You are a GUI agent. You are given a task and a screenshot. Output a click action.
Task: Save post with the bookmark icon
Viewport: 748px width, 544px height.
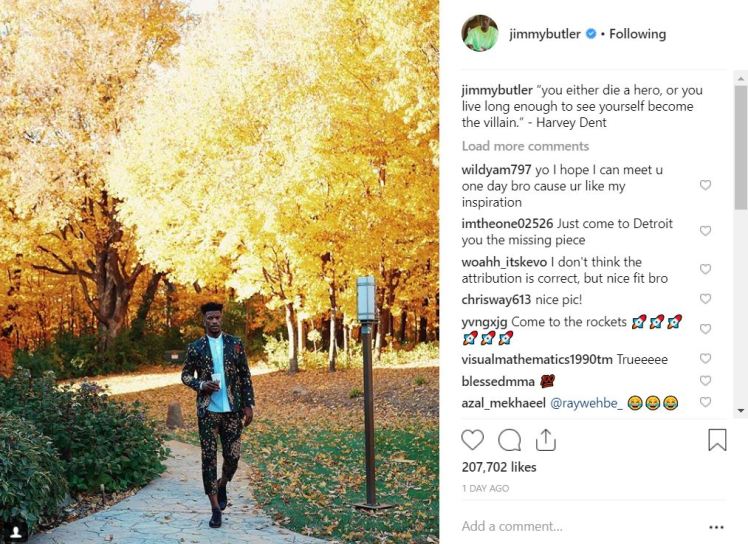pos(717,439)
